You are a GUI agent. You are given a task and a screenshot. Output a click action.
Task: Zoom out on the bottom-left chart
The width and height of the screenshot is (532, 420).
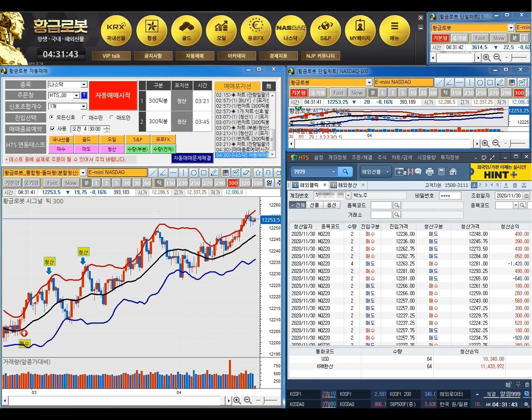point(248,400)
